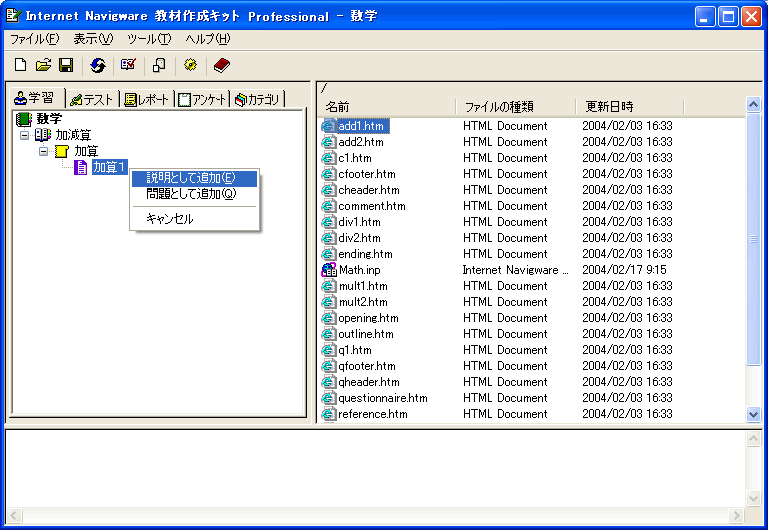This screenshot has height=530, width=768.
Task: Click the refresh arrows toolbar icon
Action: click(98, 65)
